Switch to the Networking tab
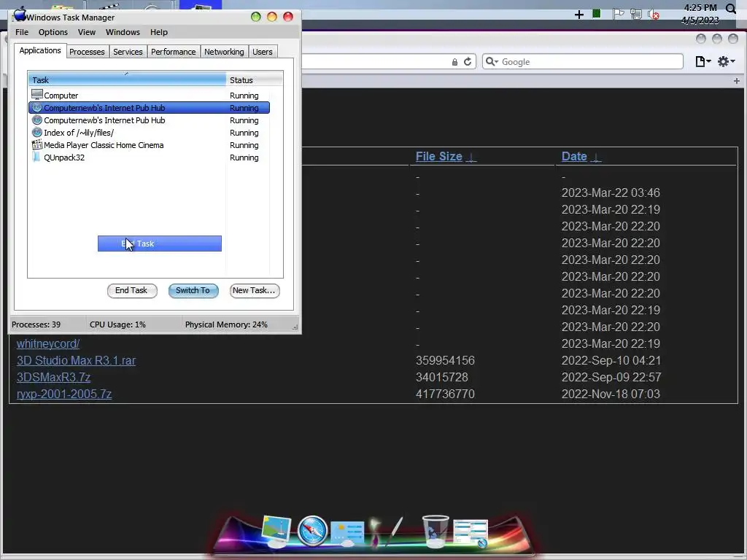The width and height of the screenshot is (747, 560). (x=224, y=52)
